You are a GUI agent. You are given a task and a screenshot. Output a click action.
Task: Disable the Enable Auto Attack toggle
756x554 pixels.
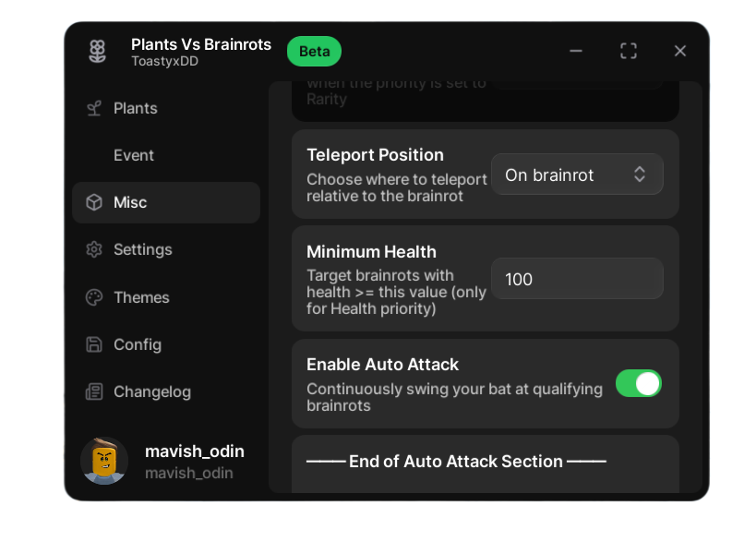(639, 383)
